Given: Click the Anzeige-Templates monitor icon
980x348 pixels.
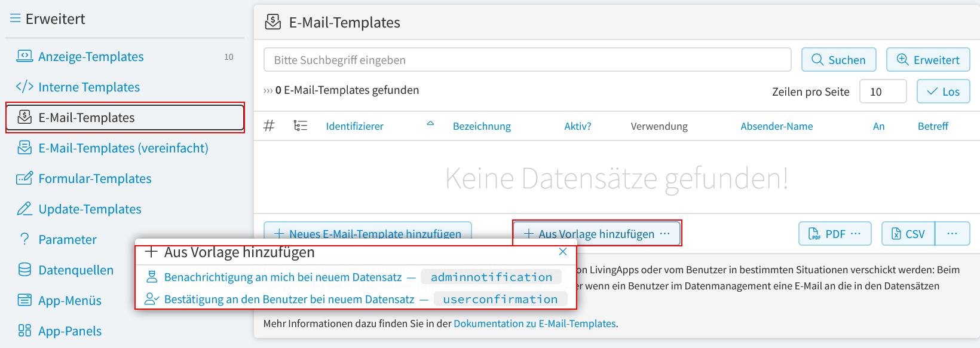Looking at the screenshot, I should tap(24, 56).
